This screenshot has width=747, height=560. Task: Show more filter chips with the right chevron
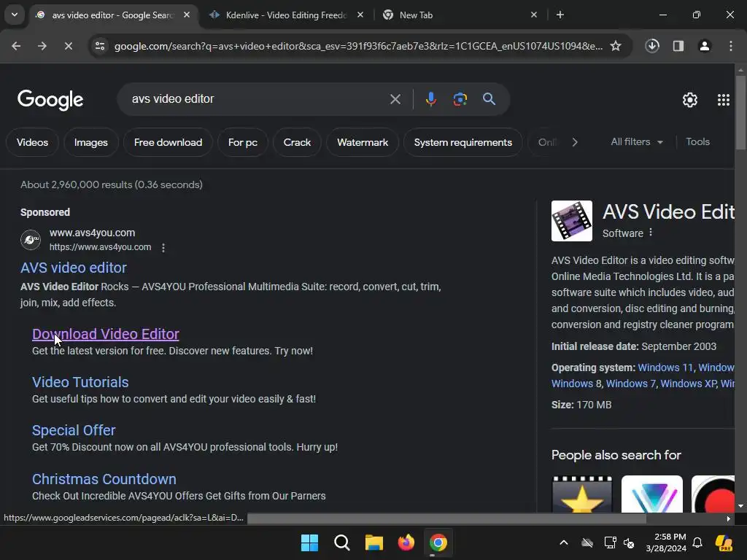coord(575,142)
